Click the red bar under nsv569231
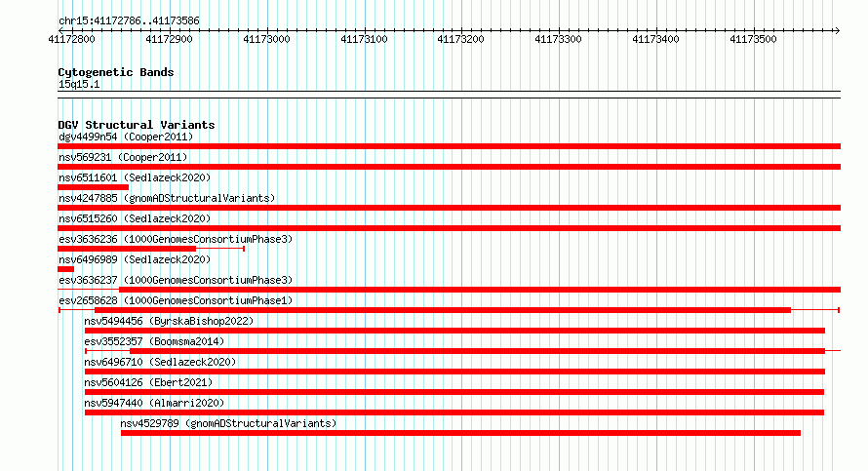 click(449, 167)
